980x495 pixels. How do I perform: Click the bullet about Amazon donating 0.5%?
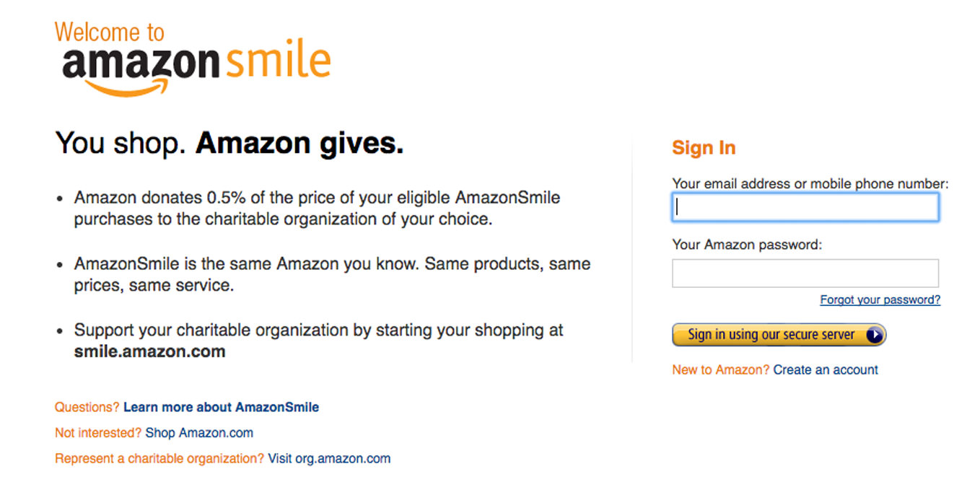318,208
